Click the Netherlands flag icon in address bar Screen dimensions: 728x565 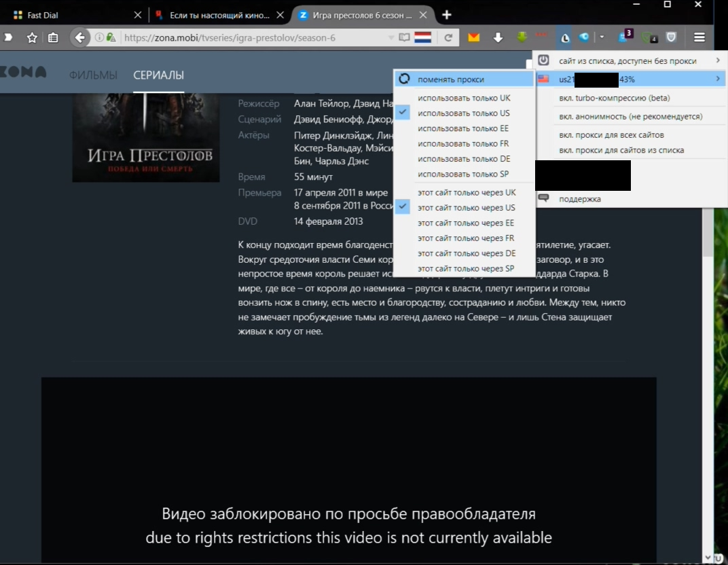coord(422,37)
